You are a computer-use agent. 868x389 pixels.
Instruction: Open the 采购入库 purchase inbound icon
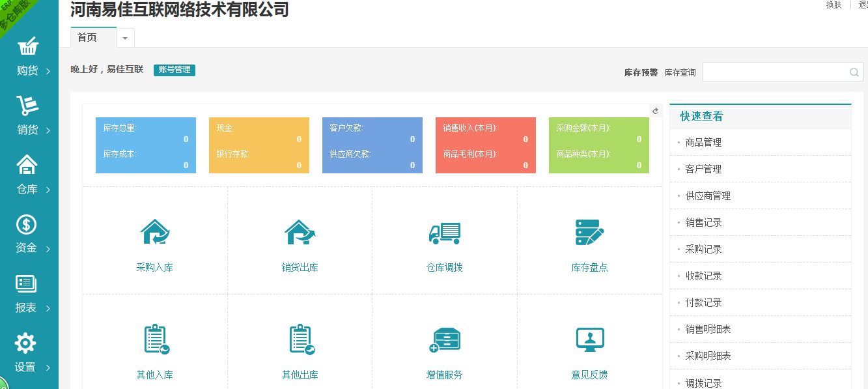coord(155,232)
